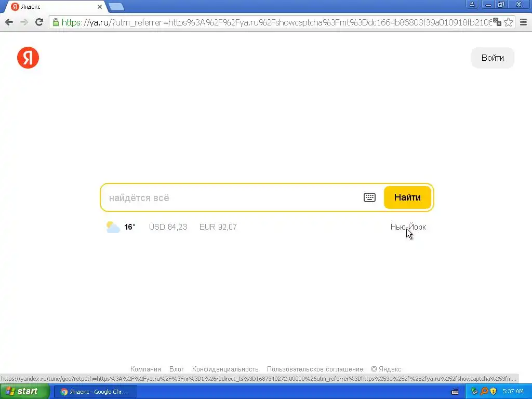This screenshot has height=399, width=532.
Task: Click the 5:37 AM clock
Action: pyautogui.click(x=513, y=392)
